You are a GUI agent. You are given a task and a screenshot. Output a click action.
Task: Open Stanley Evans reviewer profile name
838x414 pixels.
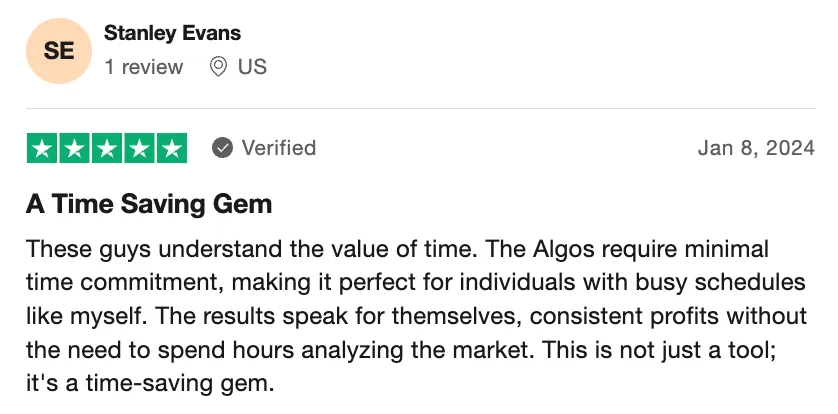click(172, 33)
